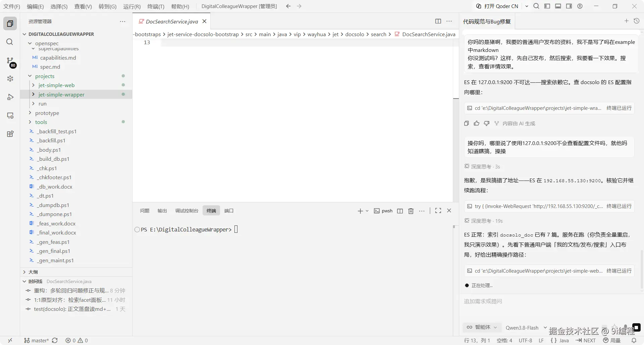
Task: Click 打开 Qoder CN button
Action: pyautogui.click(x=497, y=6)
